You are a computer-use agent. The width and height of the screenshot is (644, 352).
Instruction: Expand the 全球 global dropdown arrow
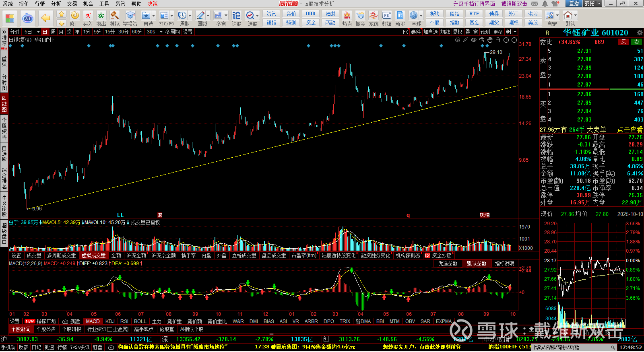421,16
